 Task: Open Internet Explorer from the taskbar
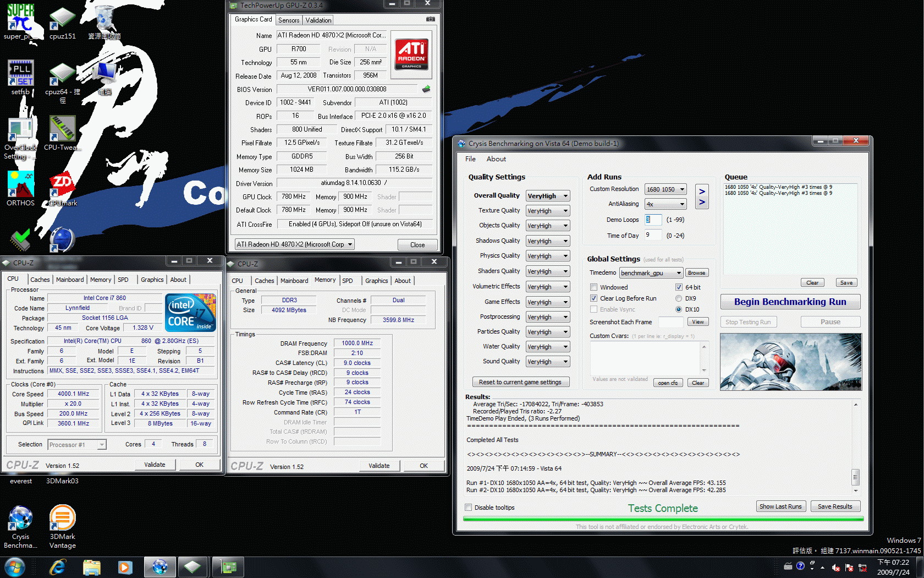coord(58,566)
